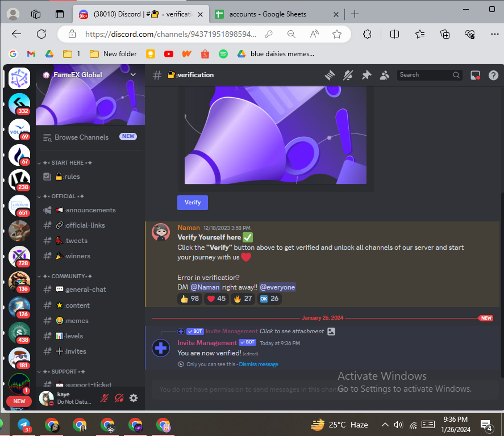Toggle headphone deafen in user panel
Image resolution: width=504 pixels, height=436 pixels.
(x=119, y=399)
